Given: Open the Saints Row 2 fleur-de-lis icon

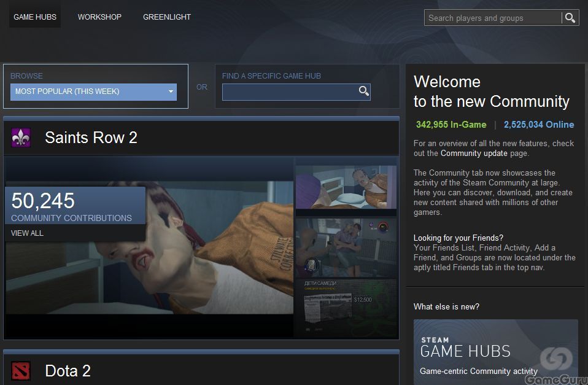Looking at the screenshot, I should click(21, 138).
